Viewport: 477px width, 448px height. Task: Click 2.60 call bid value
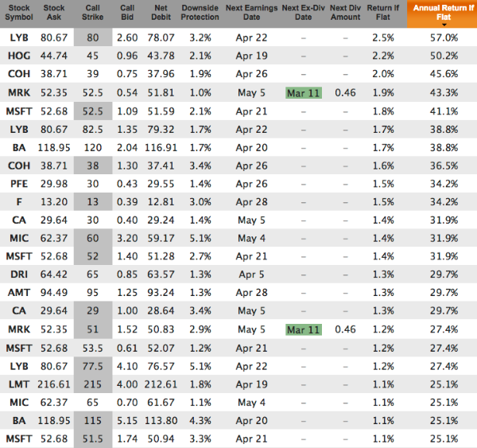(x=127, y=37)
